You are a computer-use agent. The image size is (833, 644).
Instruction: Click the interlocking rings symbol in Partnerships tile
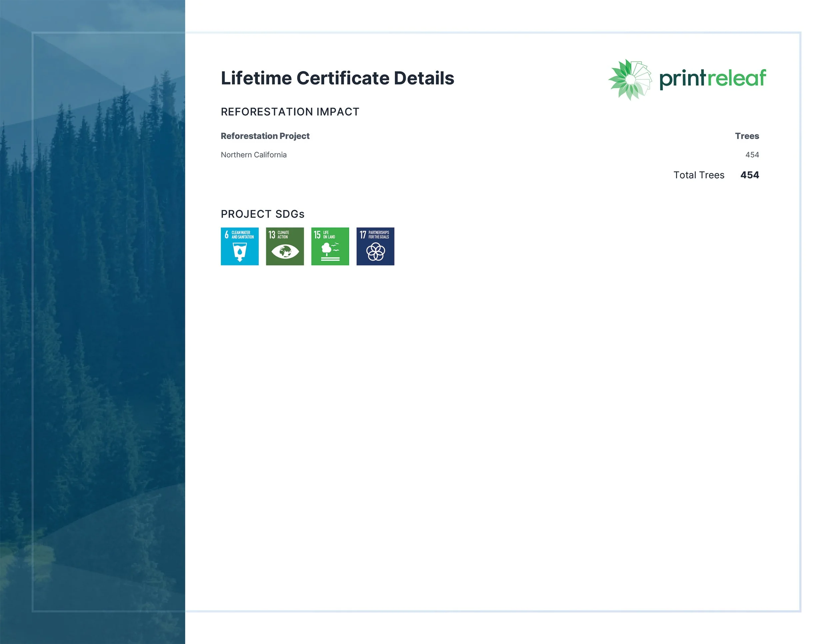click(375, 252)
